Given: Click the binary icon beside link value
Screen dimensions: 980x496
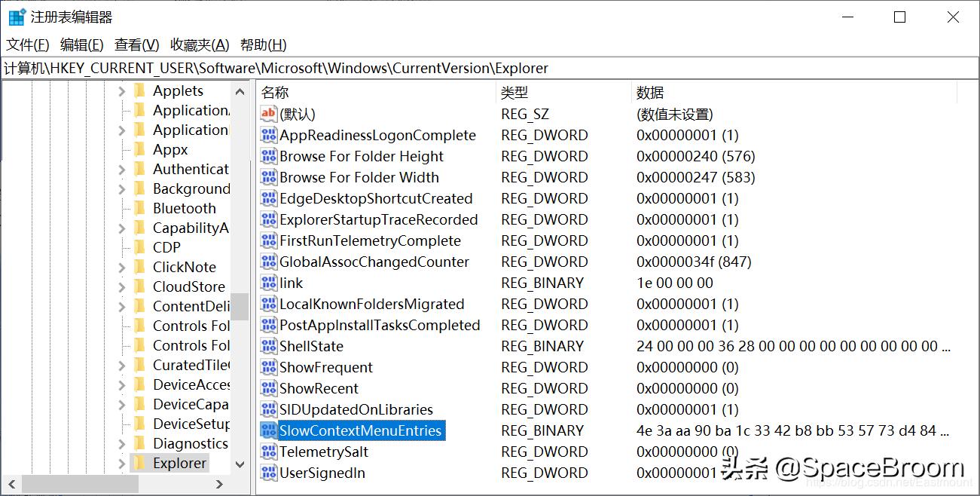Looking at the screenshot, I should tap(269, 283).
